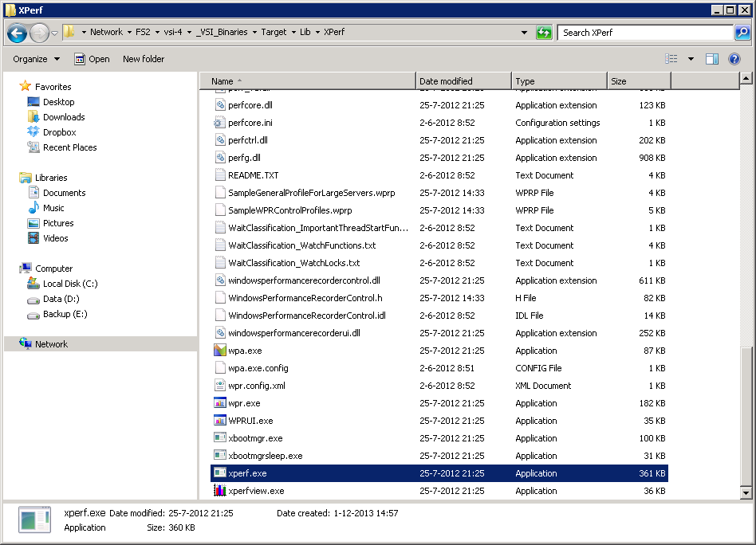Open the dropdown after Lib in address bar
The image size is (756, 545).
click(317, 33)
